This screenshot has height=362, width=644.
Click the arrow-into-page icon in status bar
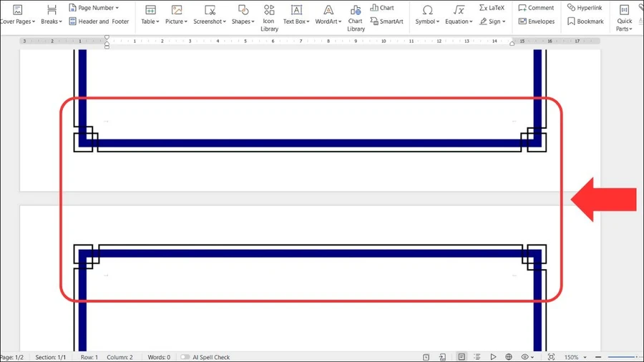442,357
